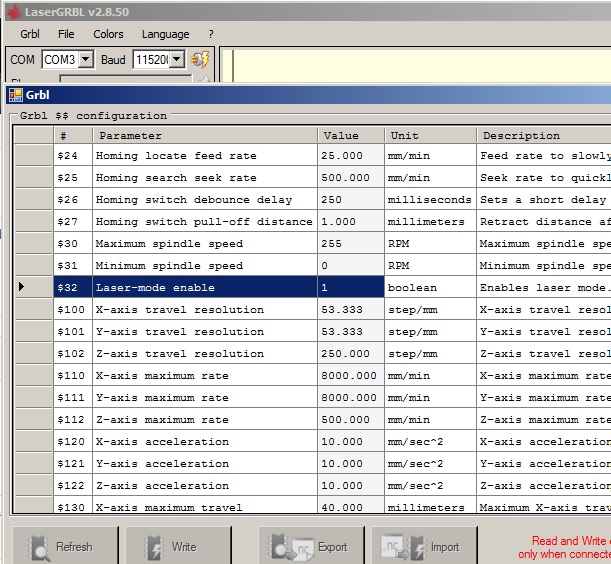The height and width of the screenshot is (564, 611).
Task: Select value 10.000 of $122 Z-axis acceleration
Action: click(x=351, y=486)
